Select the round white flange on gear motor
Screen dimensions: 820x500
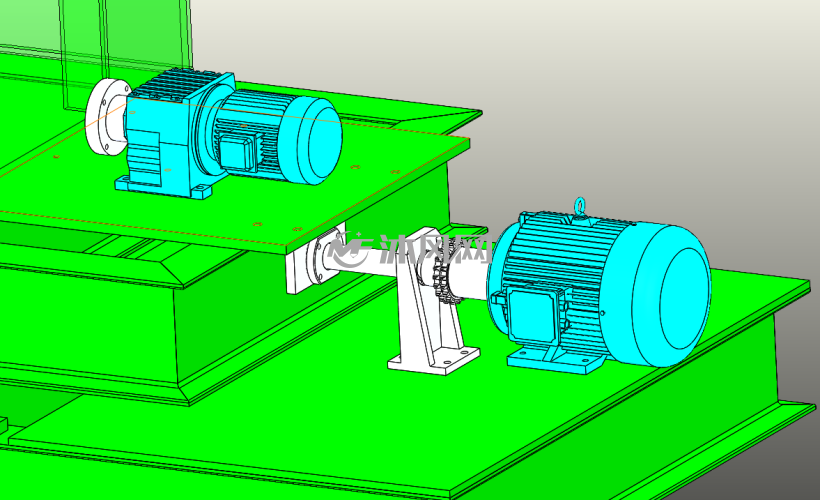106,117
